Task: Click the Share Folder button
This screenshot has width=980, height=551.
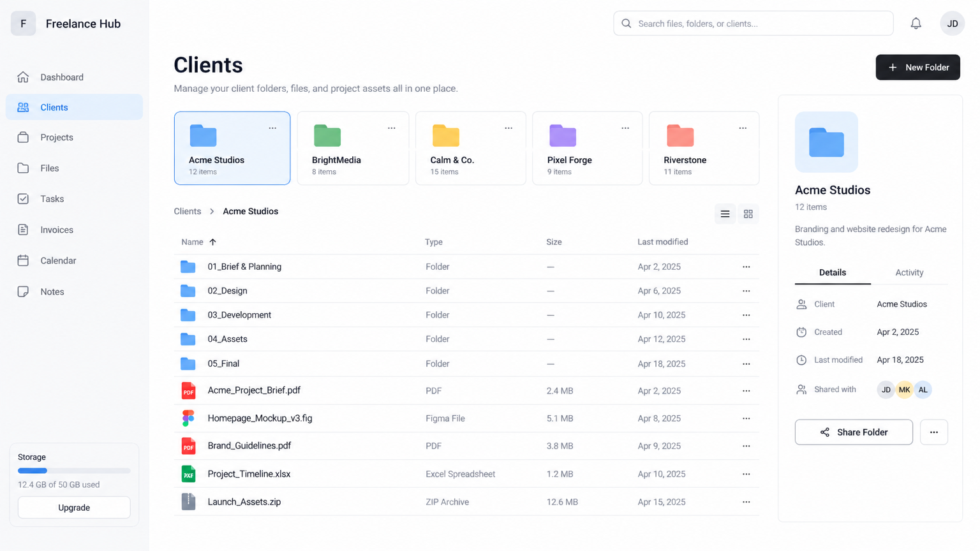Action: [854, 432]
